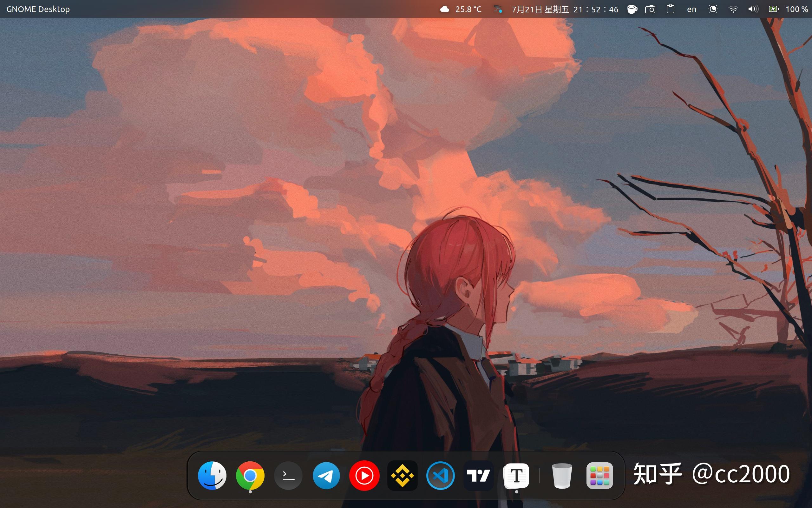Open the calendar from the date and time

coord(565,9)
